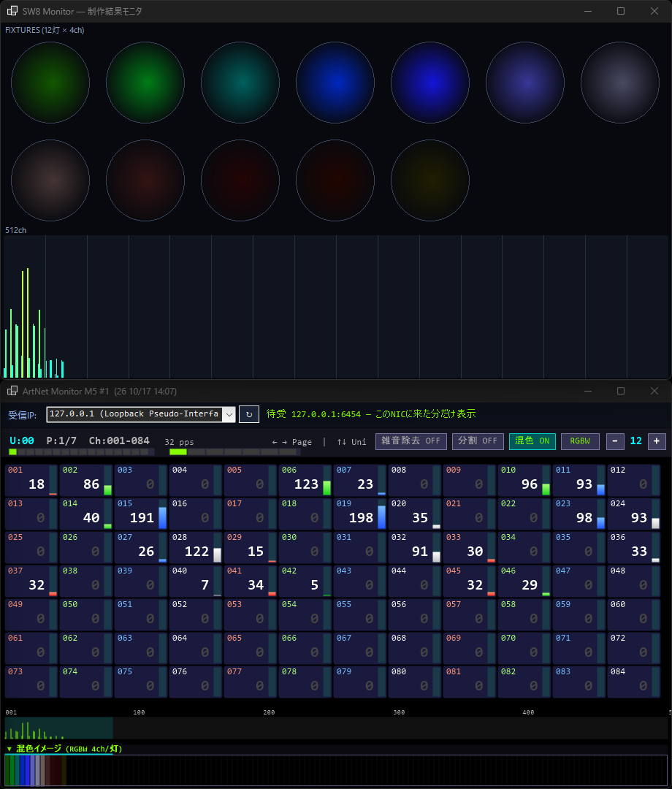Viewport: 672px width, 789px height.
Task: Click the 混色イメージ color preview strip
Action: (336, 770)
